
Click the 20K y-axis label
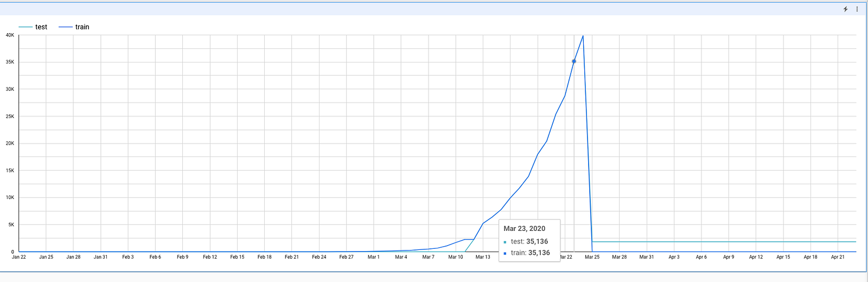coord(10,143)
